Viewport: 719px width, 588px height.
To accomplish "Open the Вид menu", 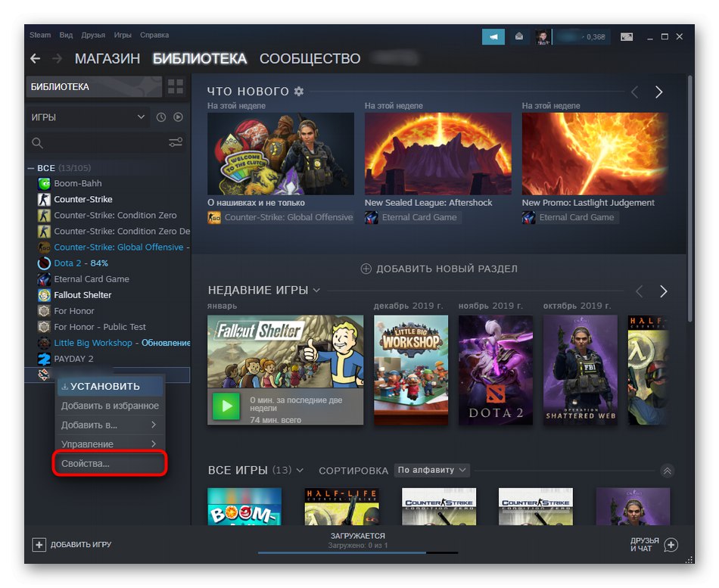I will 66,35.
